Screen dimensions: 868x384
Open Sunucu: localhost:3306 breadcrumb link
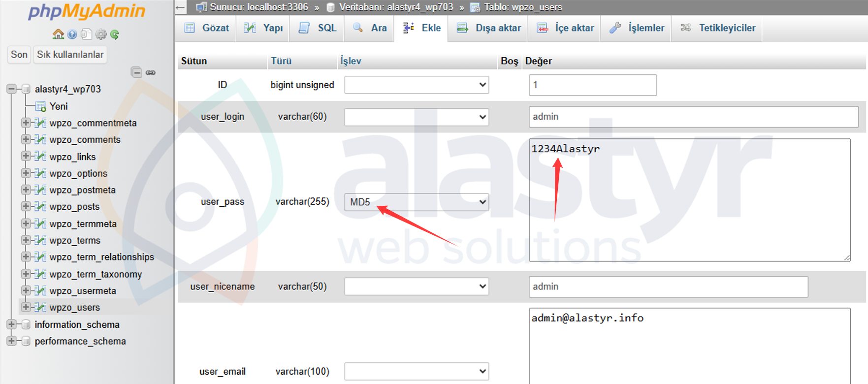259,7
